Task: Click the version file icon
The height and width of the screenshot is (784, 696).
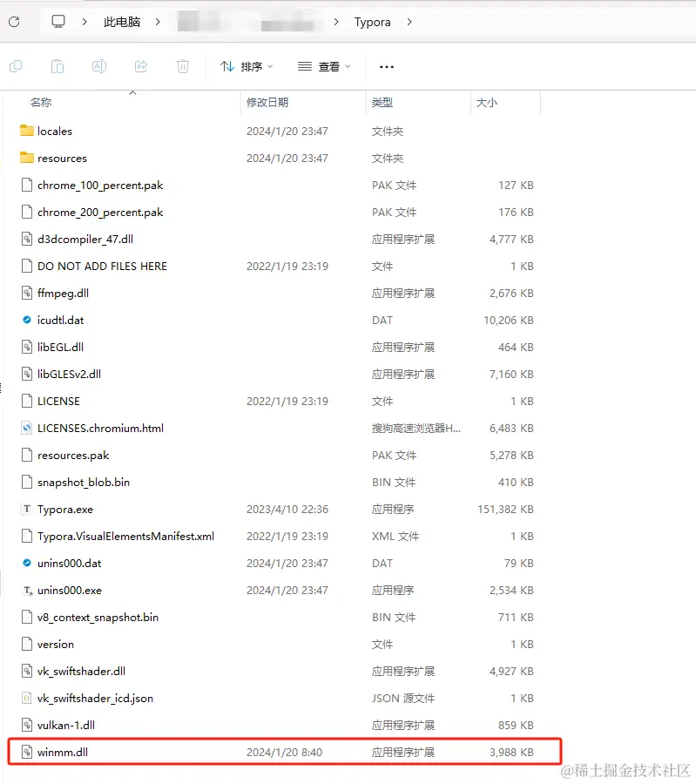Action: point(27,644)
